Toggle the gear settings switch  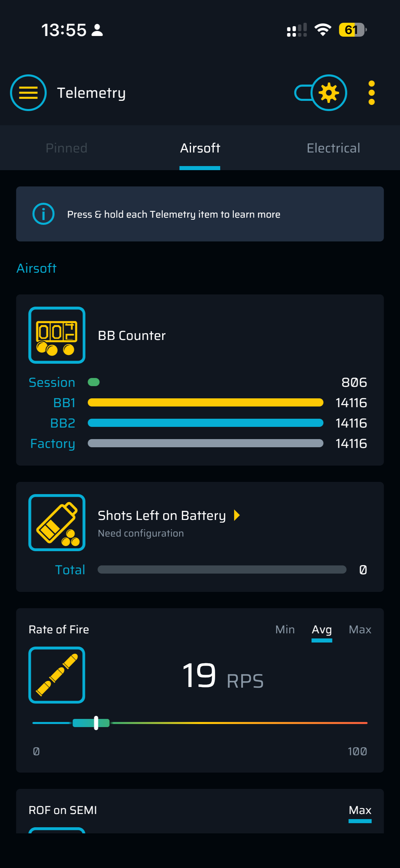321,93
